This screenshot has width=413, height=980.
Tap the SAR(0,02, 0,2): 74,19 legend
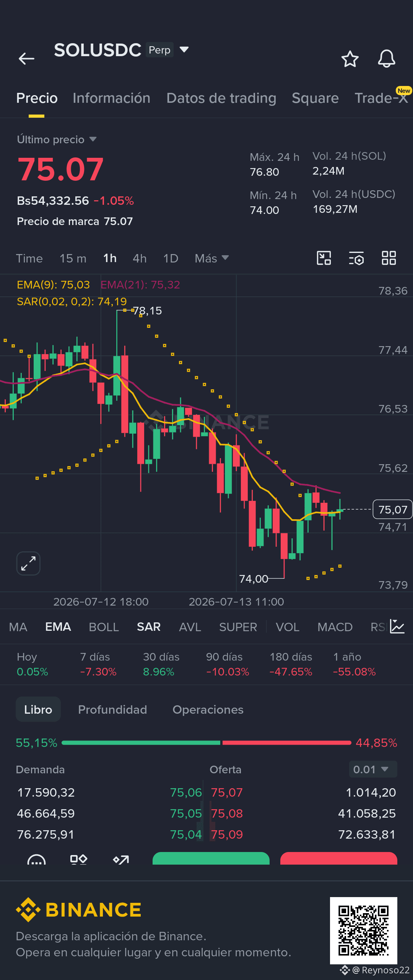pyautogui.click(x=72, y=301)
